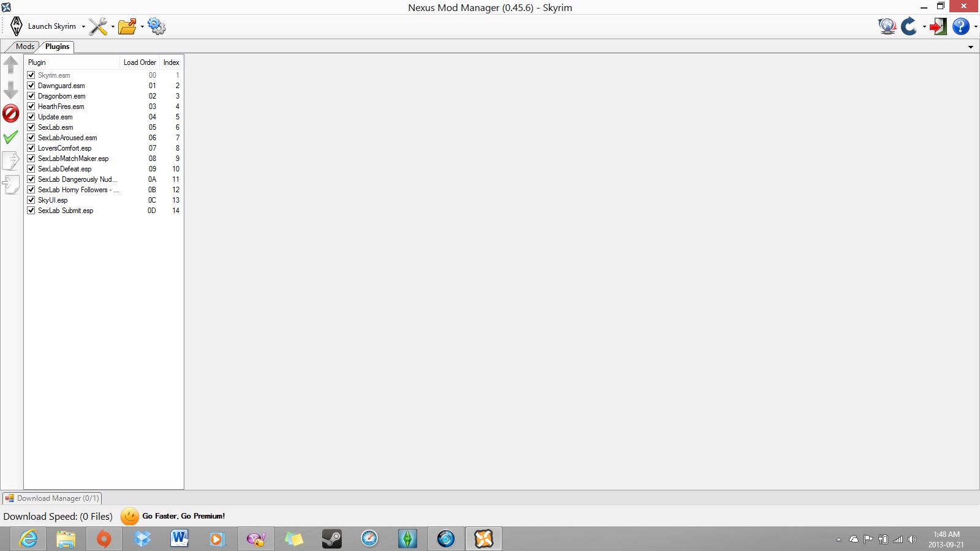The width and height of the screenshot is (980, 551).
Task: Uncheck the Dawnguard.esm plugin
Action: click(31, 86)
